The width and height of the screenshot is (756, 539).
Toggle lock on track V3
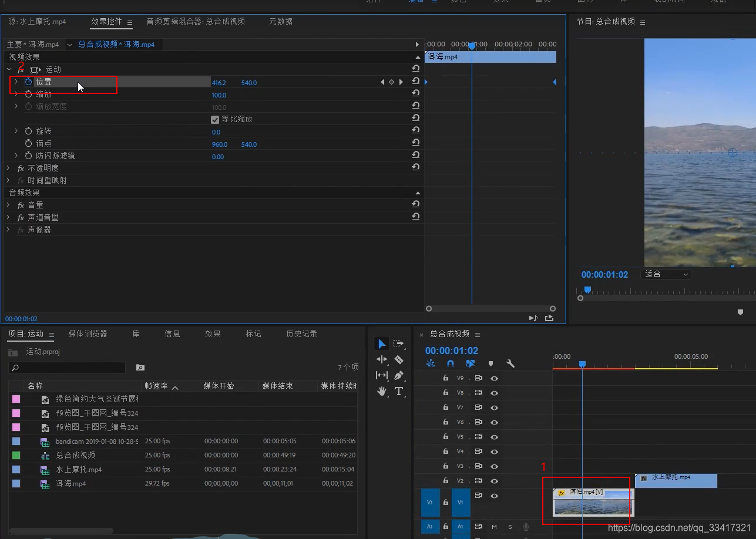pyautogui.click(x=445, y=466)
